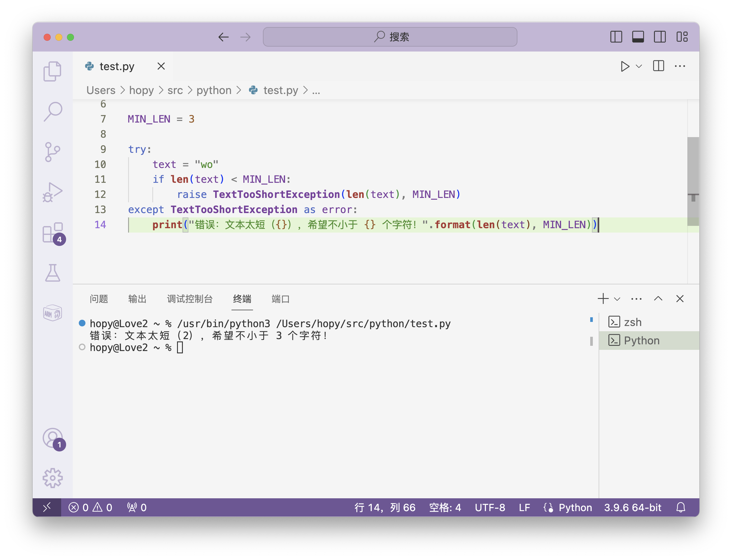
Task: Open the Explorer view in activity bar
Action: tap(52, 71)
